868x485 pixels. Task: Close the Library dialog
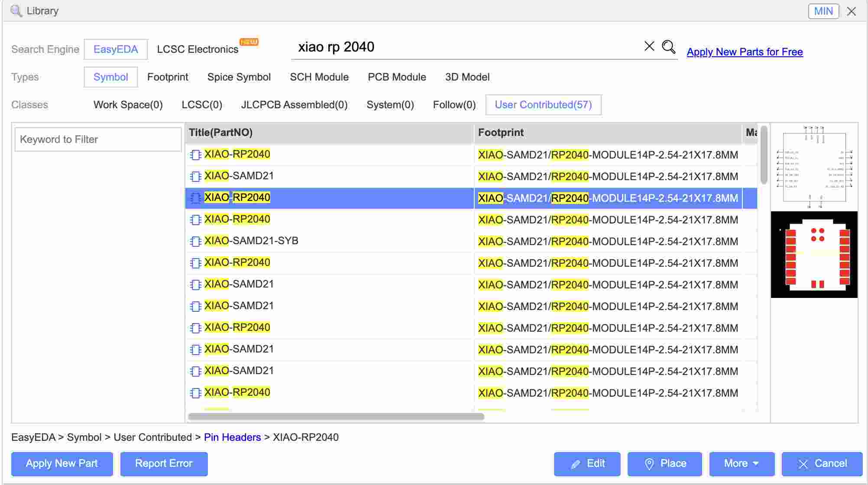pyautogui.click(x=852, y=11)
